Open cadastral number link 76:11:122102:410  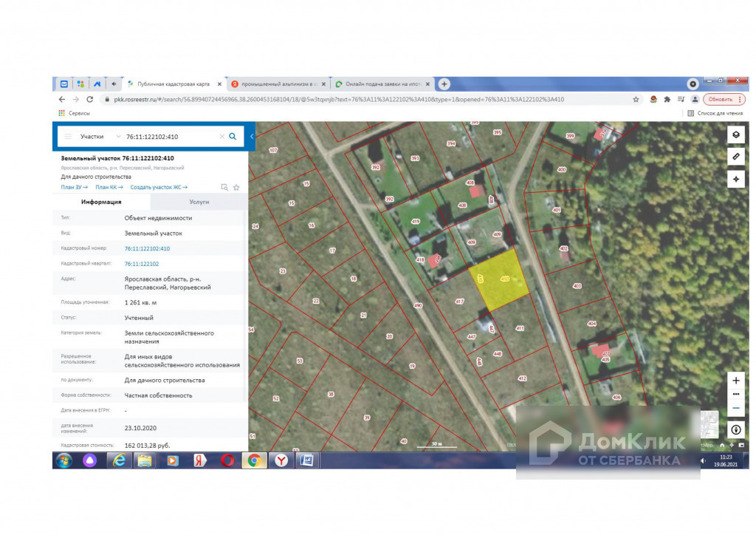click(x=147, y=248)
